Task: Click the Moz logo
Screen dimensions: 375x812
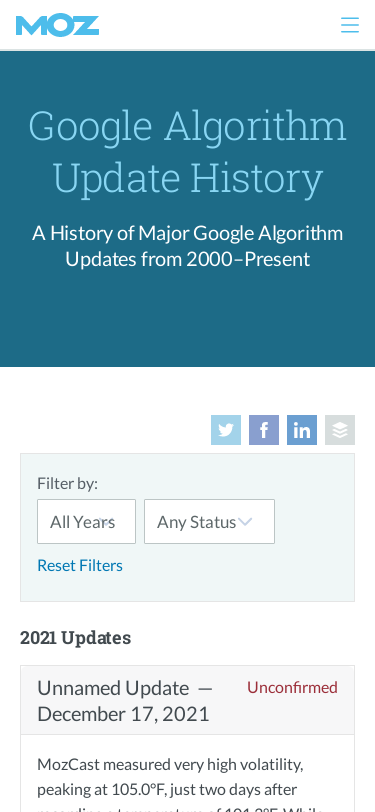Action: (57, 25)
